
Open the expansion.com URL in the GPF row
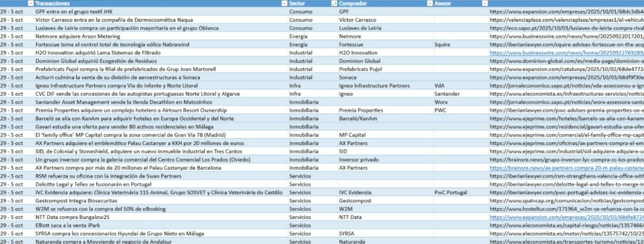pos(566,12)
